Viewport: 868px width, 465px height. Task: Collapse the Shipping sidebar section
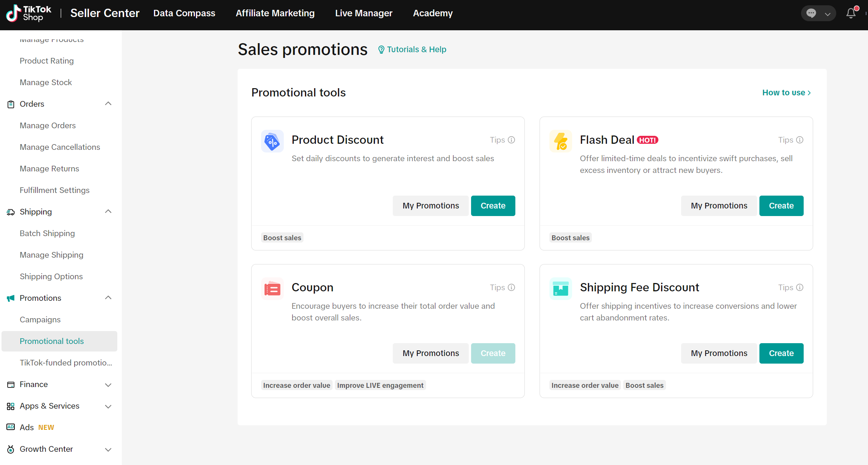coord(108,212)
